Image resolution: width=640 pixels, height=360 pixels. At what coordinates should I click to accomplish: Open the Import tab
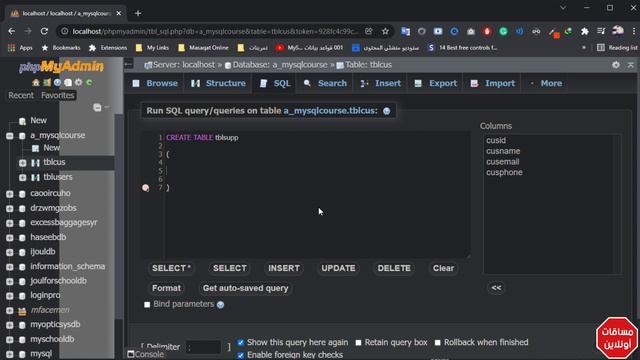[493, 83]
